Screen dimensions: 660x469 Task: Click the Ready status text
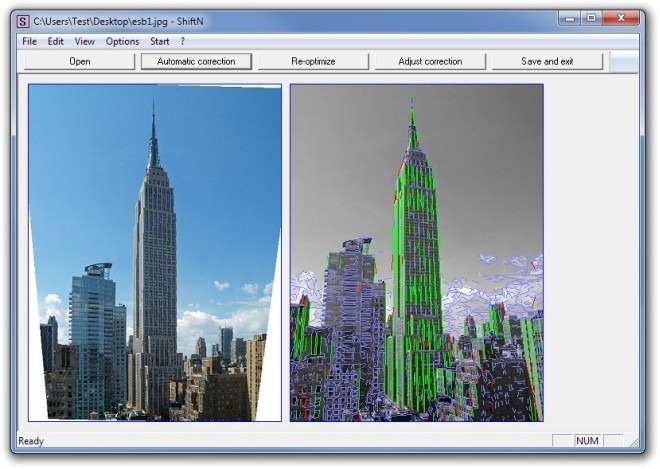point(31,441)
